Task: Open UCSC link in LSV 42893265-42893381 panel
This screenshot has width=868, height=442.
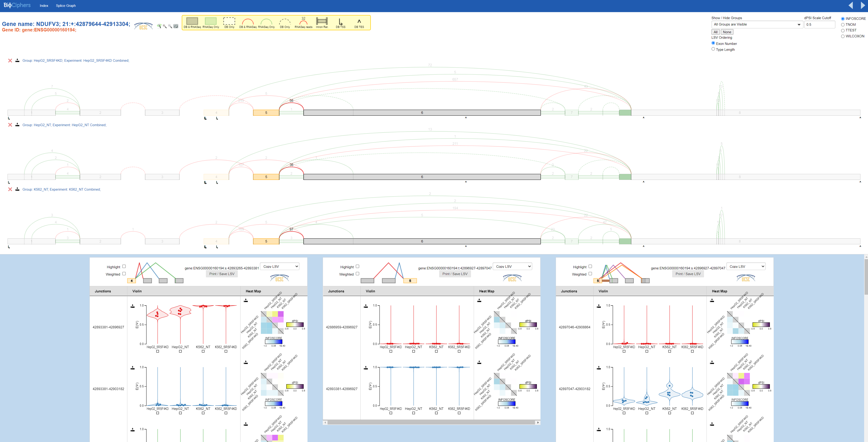Action: (279, 278)
